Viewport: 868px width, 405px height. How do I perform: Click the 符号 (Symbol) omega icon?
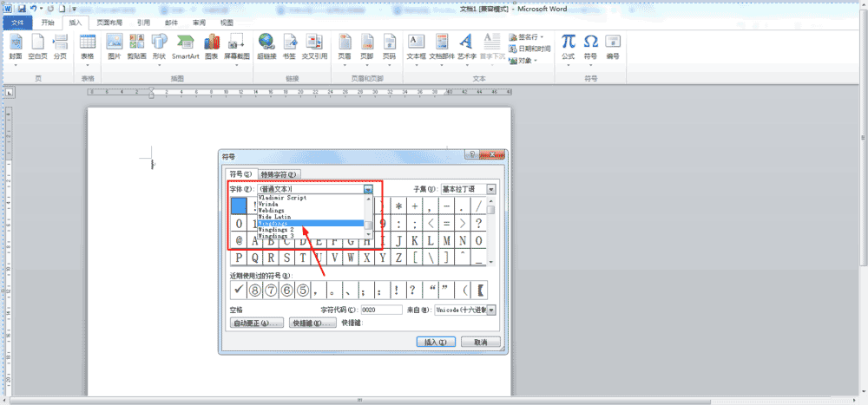(x=591, y=46)
